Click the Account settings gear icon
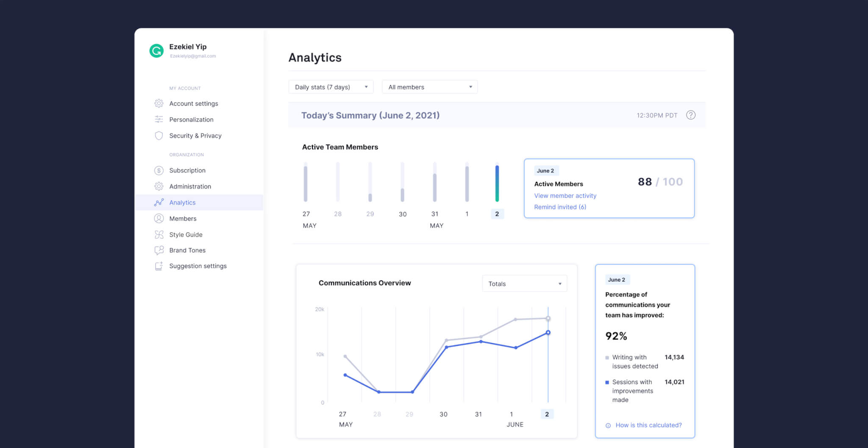This screenshot has width=868, height=448. point(159,104)
